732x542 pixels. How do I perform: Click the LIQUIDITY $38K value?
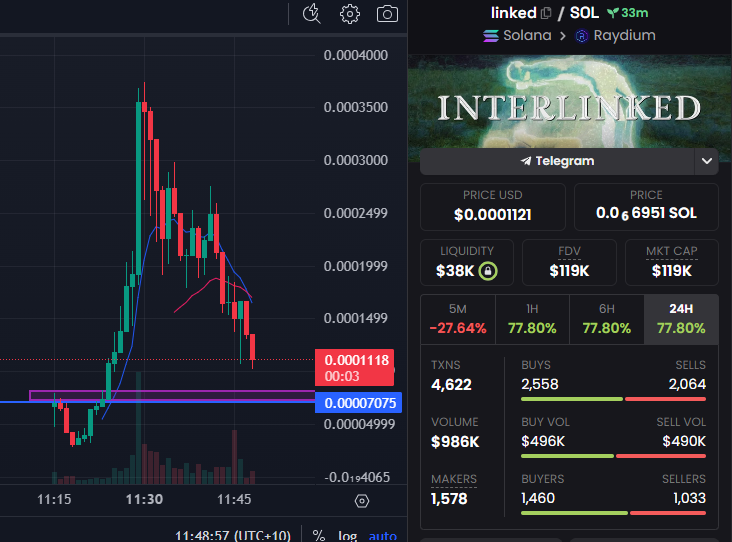pyautogui.click(x=455, y=271)
